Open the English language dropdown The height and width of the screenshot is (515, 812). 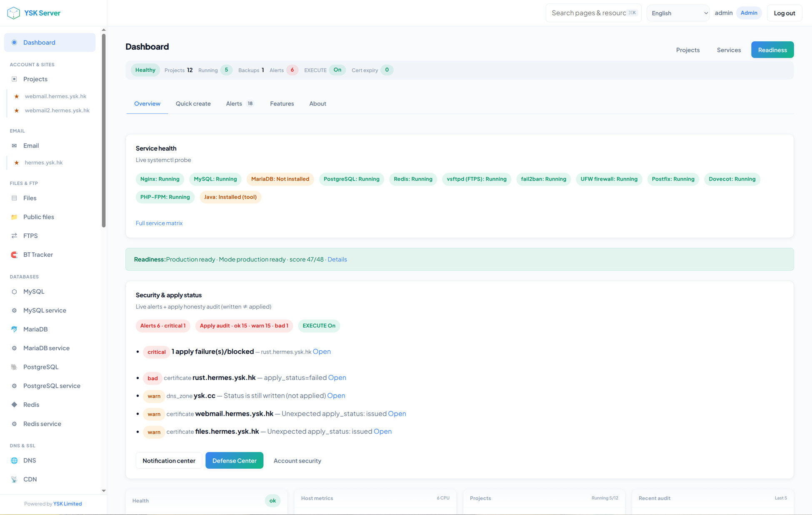pos(678,13)
